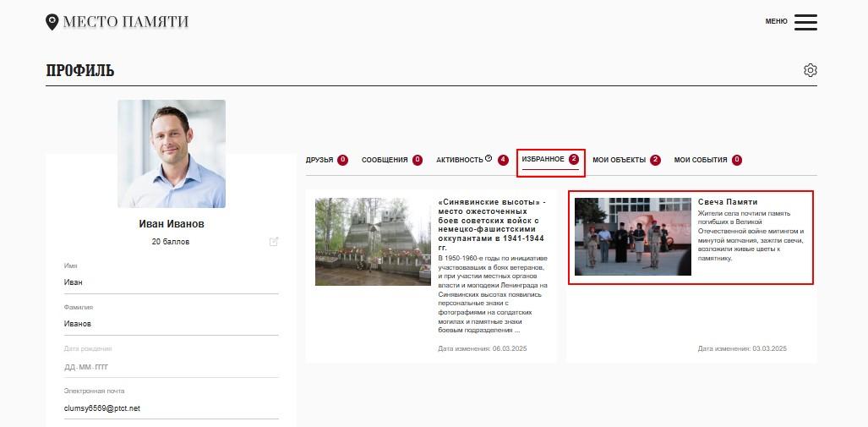Click the МЕНЮ label
Screen dimensions: 868x427
776,22
